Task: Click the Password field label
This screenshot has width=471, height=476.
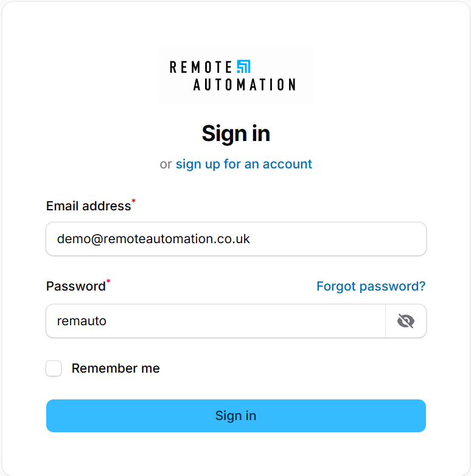Action: pos(76,286)
